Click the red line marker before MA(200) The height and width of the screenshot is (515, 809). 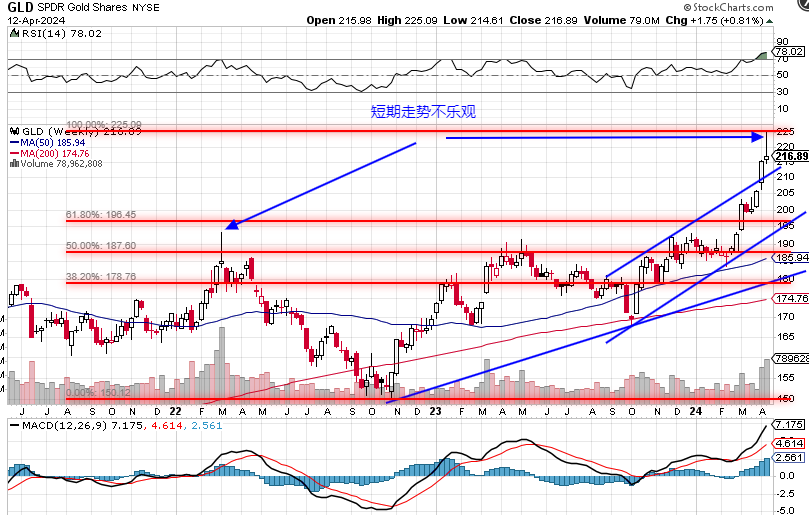click(x=14, y=154)
